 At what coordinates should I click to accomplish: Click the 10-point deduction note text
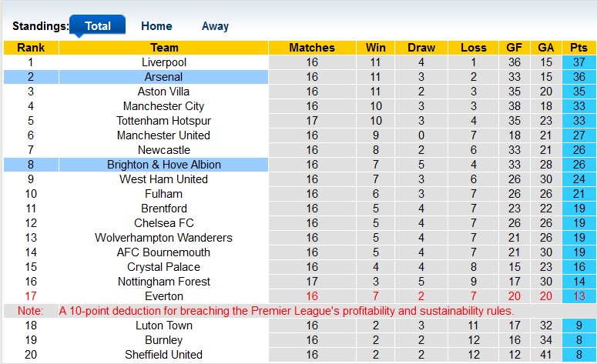pyautogui.click(x=286, y=311)
